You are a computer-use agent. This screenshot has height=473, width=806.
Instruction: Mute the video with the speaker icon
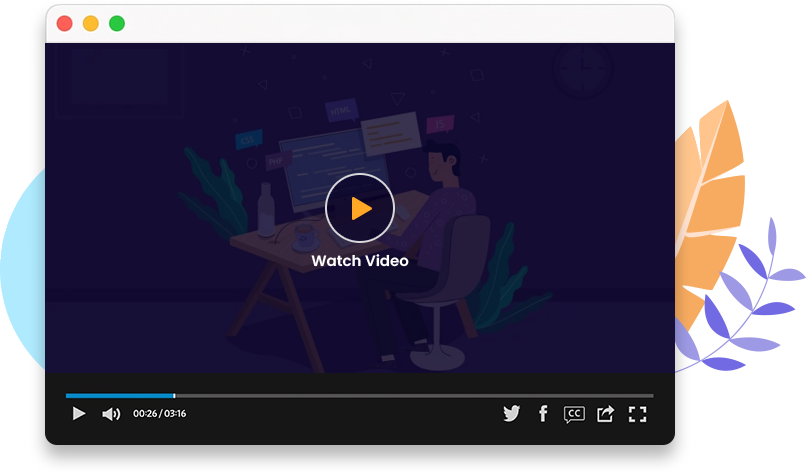[x=111, y=414]
